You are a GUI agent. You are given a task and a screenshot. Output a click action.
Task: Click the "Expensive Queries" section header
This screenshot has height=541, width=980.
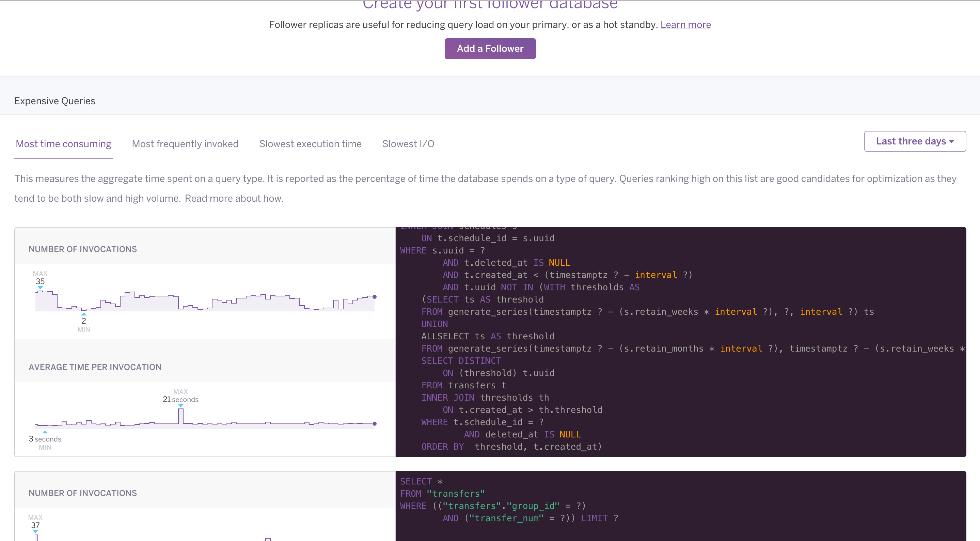point(55,101)
